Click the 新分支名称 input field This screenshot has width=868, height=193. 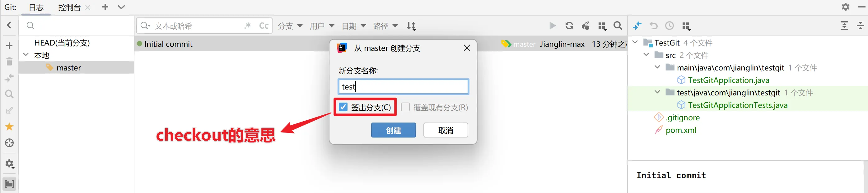pos(403,87)
